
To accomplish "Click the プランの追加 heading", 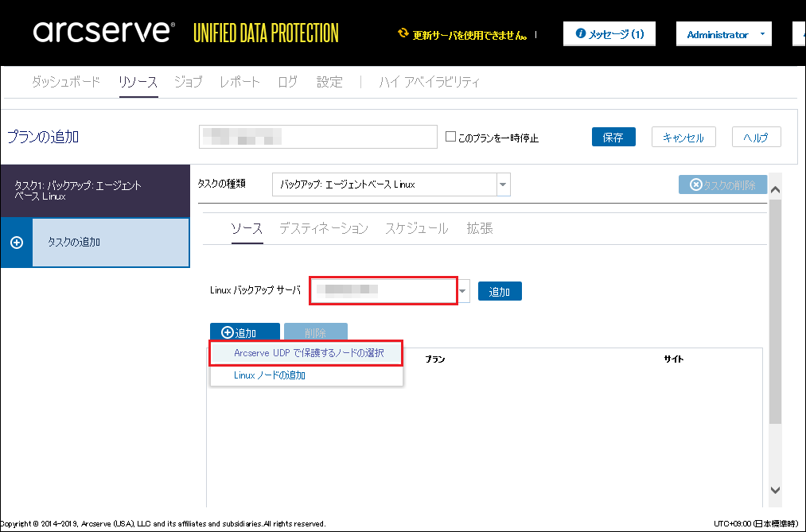I will (43, 137).
